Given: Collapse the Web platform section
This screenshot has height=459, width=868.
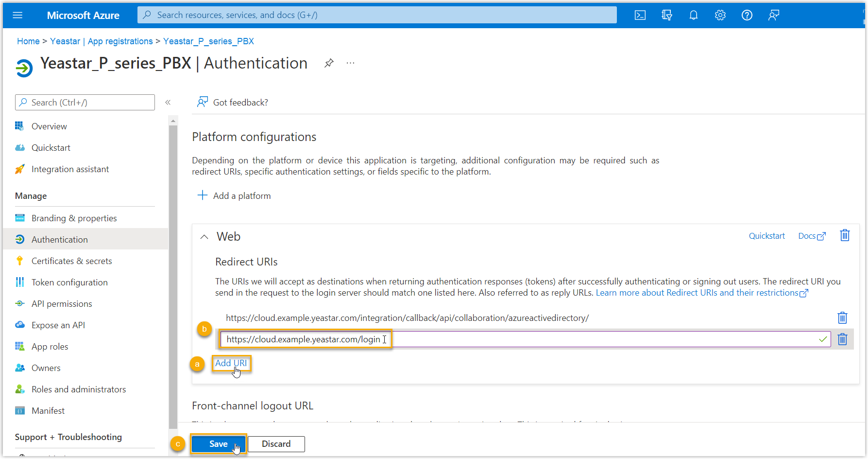Looking at the screenshot, I should click(204, 237).
